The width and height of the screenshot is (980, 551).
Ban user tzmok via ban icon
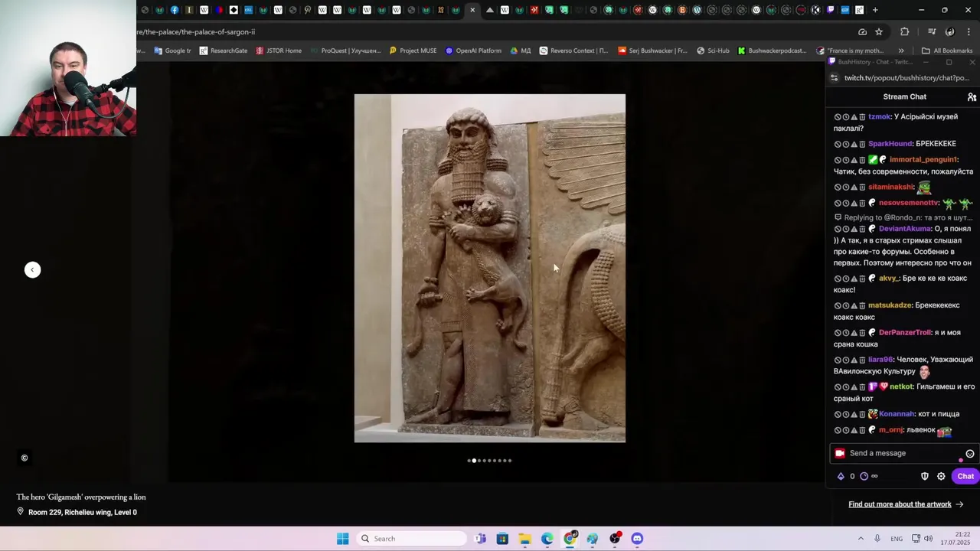[x=838, y=117]
